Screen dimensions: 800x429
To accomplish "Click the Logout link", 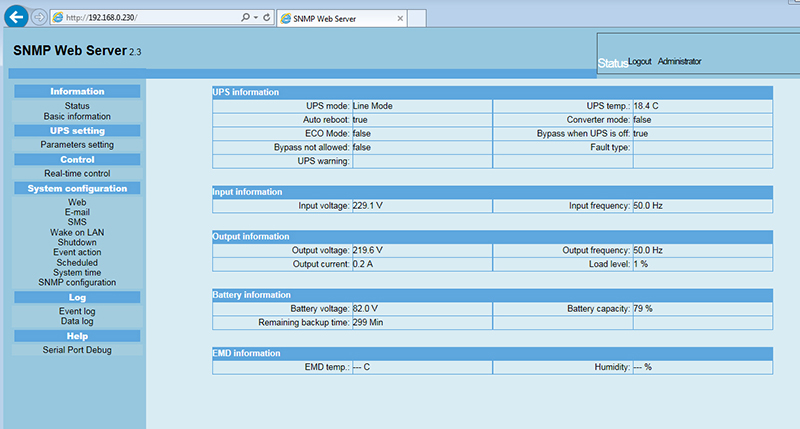I will [639, 61].
